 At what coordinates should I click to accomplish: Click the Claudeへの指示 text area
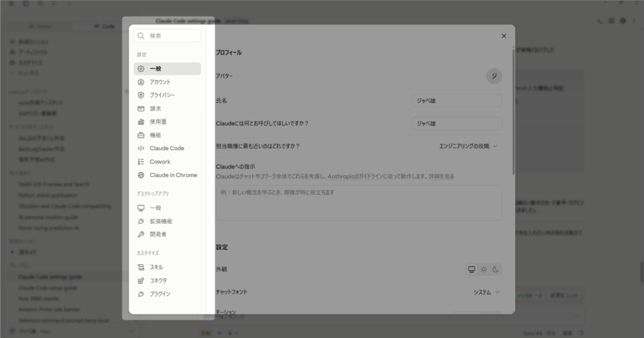(x=359, y=203)
